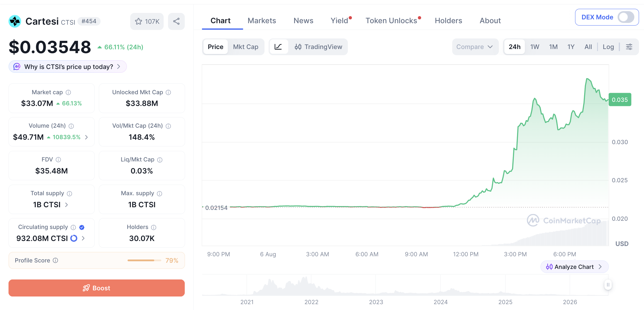This screenshot has height=310, width=644.
Task: Click the verified circulating supply badge
Action: (x=82, y=227)
